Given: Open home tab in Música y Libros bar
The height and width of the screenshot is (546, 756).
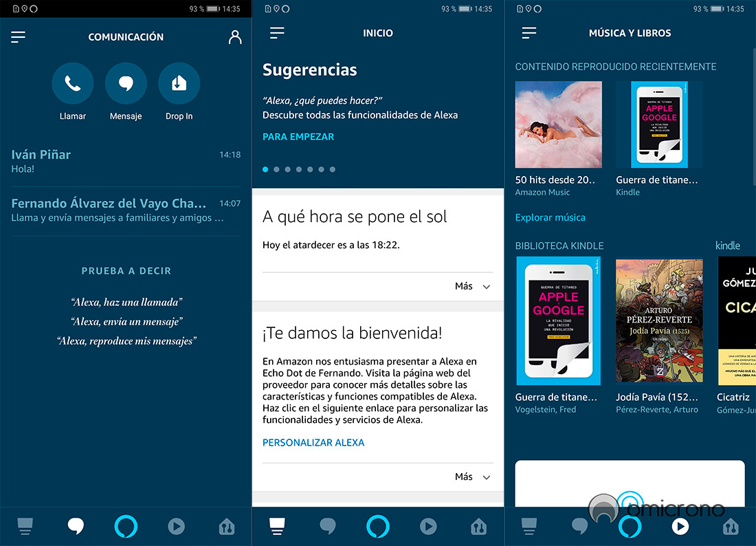Looking at the screenshot, I should (529, 526).
